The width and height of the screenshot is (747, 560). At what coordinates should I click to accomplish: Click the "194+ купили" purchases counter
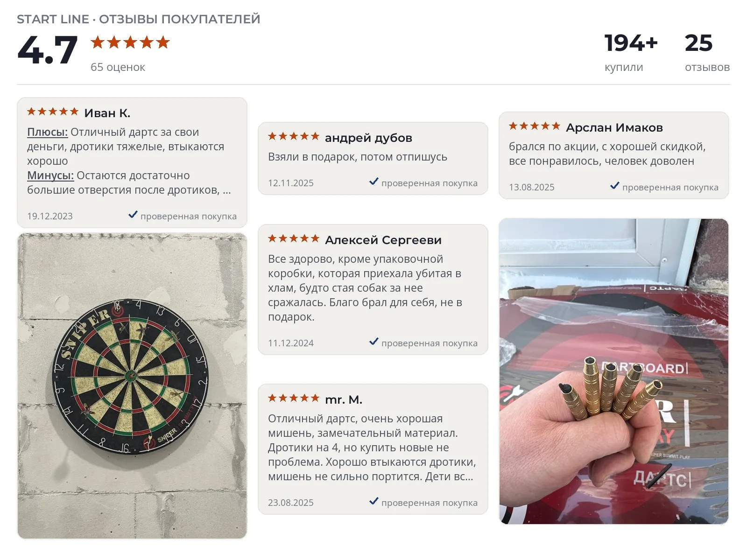coord(631,52)
